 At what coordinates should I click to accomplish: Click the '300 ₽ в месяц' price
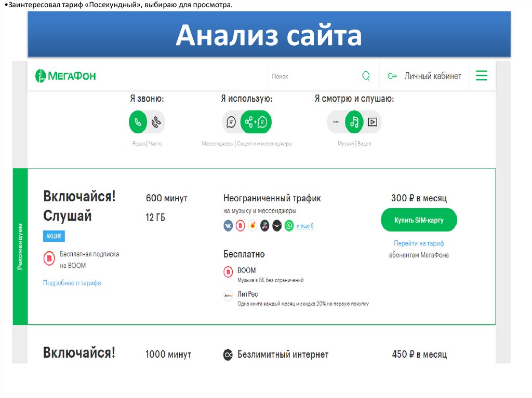point(419,198)
